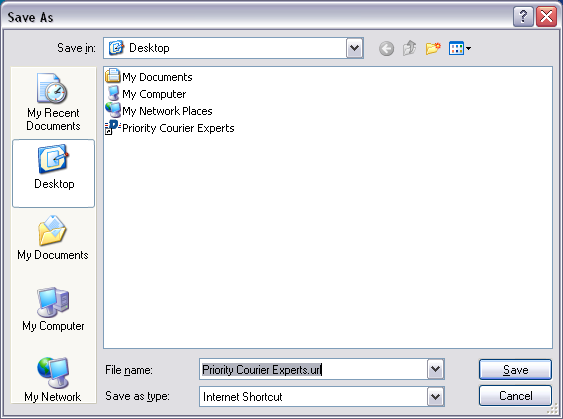
Task: Expand the Save as type dropdown
Action: tap(436, 396)
